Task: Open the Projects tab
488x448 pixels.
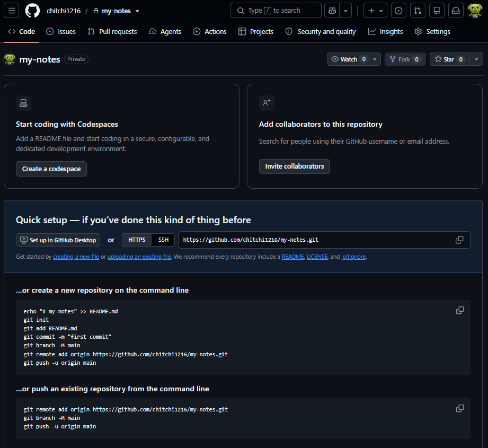Action: point(256,31)
